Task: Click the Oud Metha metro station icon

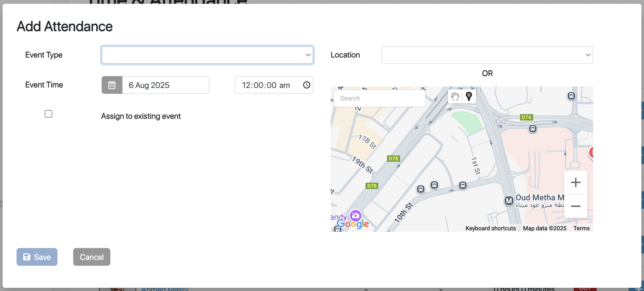Action: tap(509, 200)
